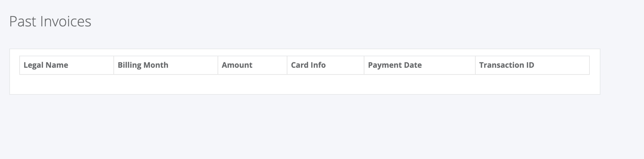Focus the white invoices panel card
The height and width of the screenshot is (159, 644).
[x=305, y=72]
